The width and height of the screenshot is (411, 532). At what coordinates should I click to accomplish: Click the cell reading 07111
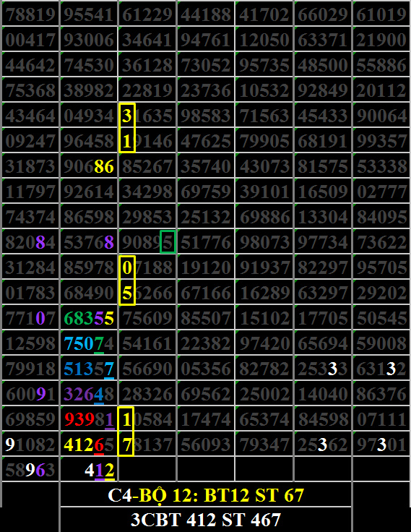381,419
